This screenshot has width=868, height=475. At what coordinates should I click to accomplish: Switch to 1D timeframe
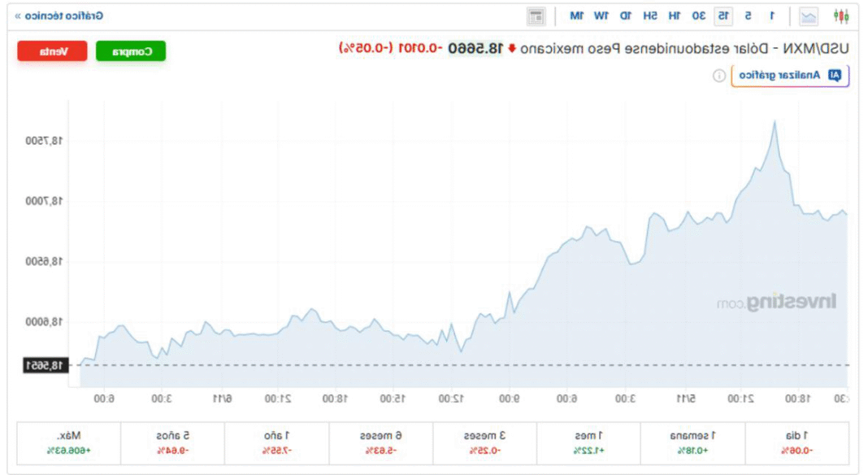click(625, 16)
